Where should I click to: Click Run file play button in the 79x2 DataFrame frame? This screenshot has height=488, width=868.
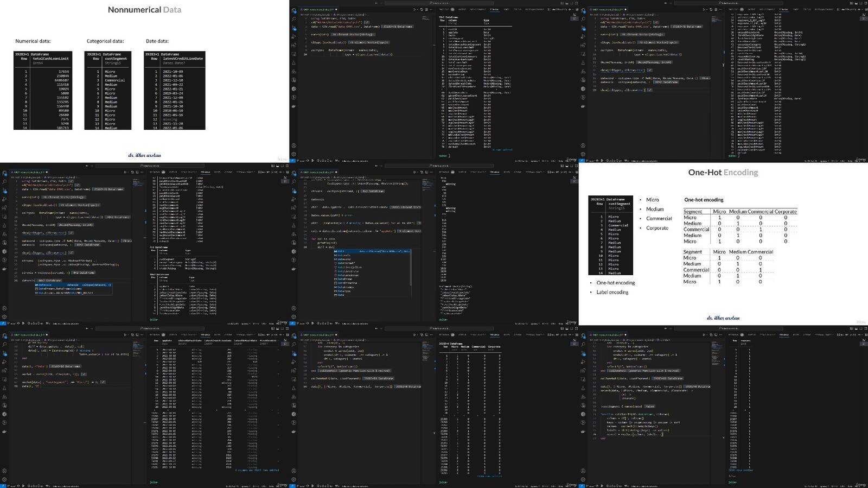415,9
